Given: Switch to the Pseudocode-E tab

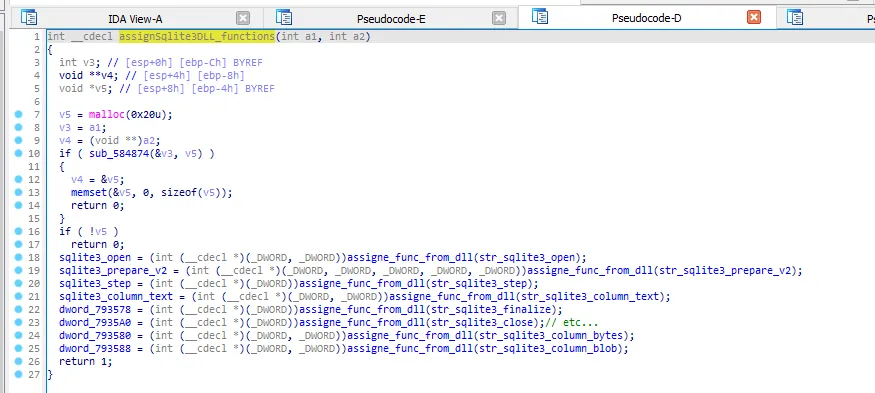Looking at the screenshot, I should click(391, 18).
